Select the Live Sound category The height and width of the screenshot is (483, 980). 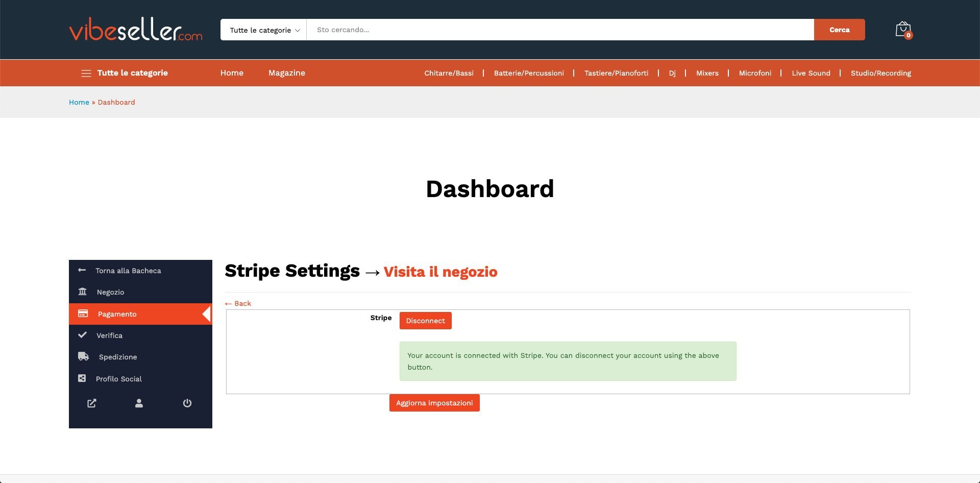[x=811, y=73]
